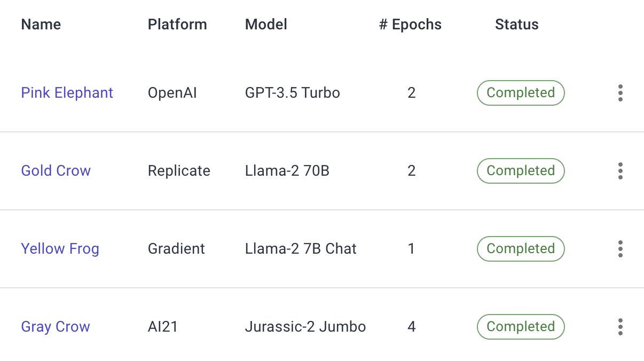Screen dimensions: 644x361
Task: Open the Pink Elephant row options menu
Action: [x=620, y=93]
